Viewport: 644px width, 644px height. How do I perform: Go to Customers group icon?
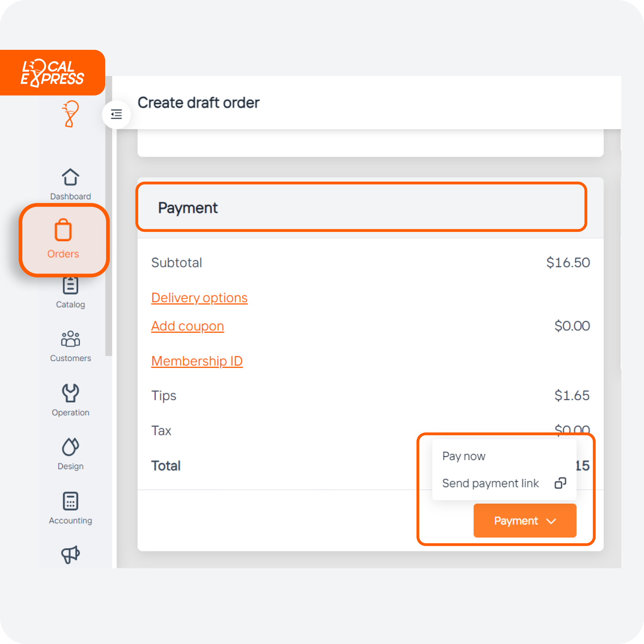point(70,339)
